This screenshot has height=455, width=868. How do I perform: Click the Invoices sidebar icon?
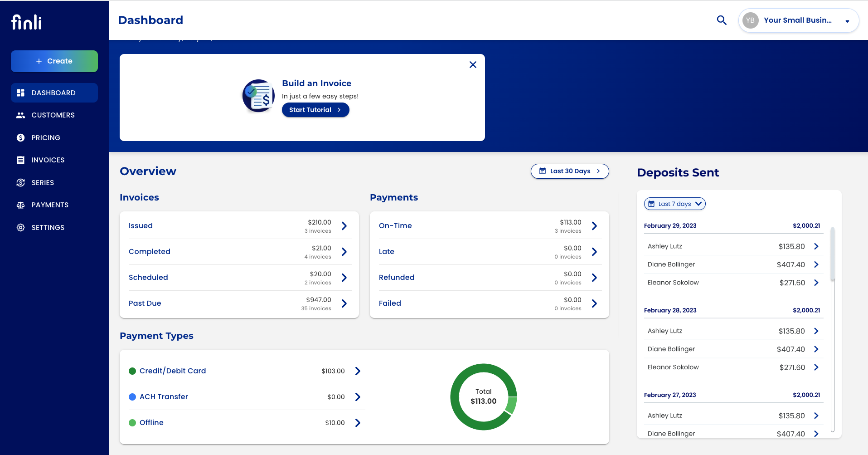(x=20, y=160)
